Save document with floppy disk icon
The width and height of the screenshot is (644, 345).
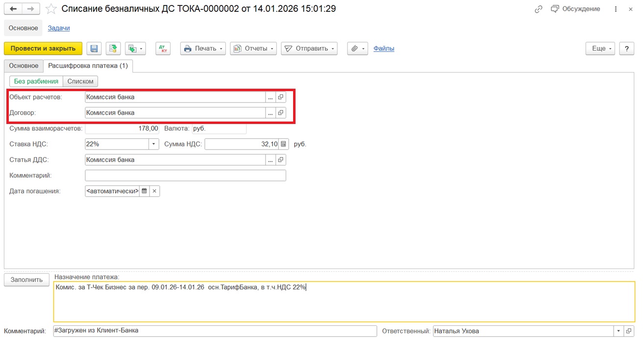94,49
